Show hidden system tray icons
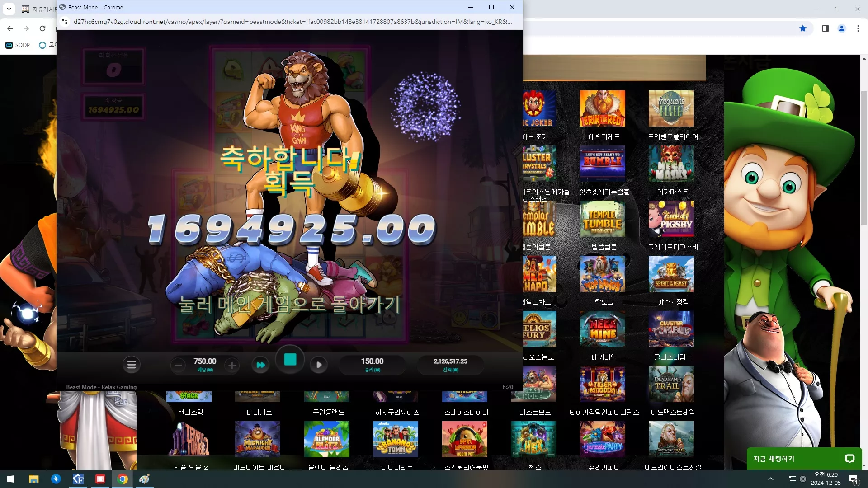868x488 pixels. point(771,479)
